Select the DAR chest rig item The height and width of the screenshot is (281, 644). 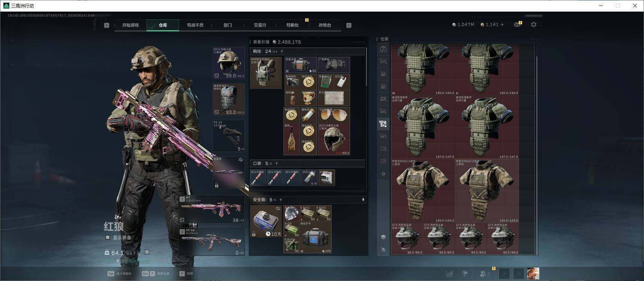[266, 72]
